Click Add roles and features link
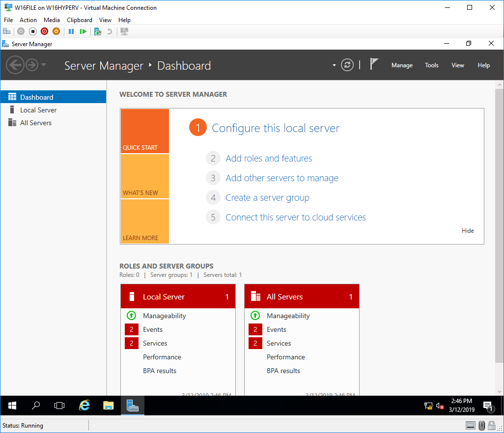 [269, 159]
